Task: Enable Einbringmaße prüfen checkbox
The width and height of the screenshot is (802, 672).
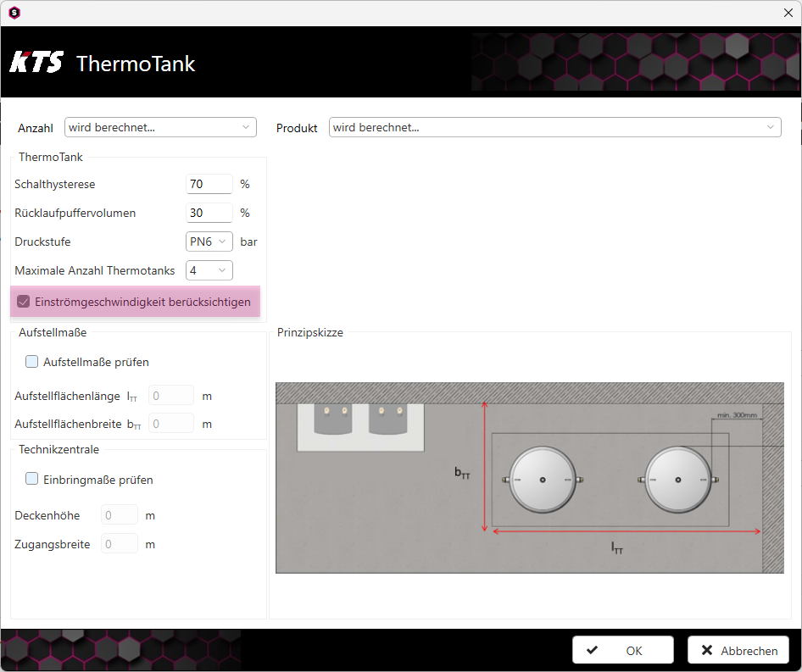Action: pyautogui.click(x=31, y=479)
